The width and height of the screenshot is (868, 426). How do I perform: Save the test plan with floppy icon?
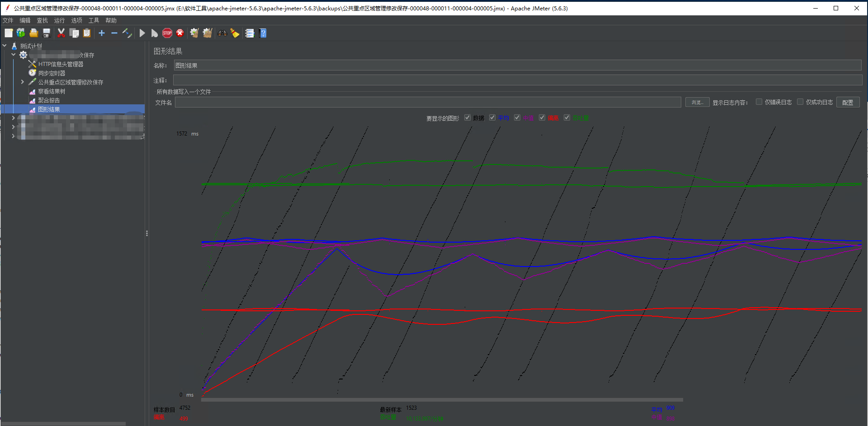46,33
